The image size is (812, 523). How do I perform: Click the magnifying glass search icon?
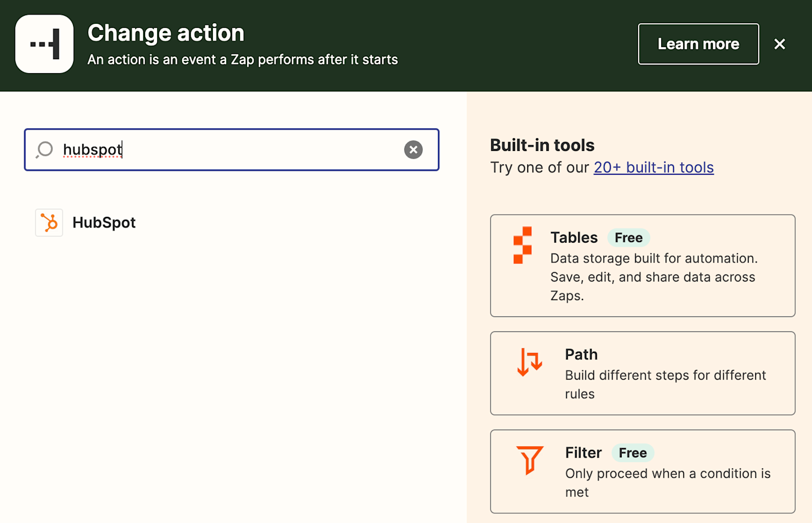(x=45, y=150)
